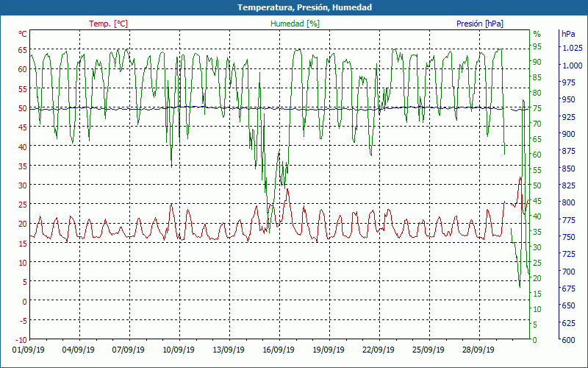Click the 950 value on the pressure axis
Viewport: 588px width, 368px height.
(x=569, y=99)
